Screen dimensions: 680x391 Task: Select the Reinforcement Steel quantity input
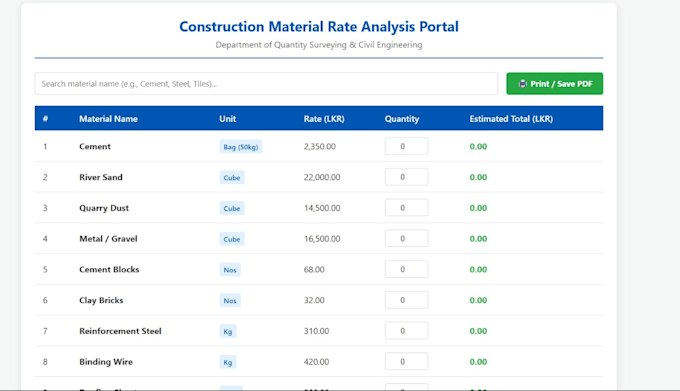(x=406, y=331)
